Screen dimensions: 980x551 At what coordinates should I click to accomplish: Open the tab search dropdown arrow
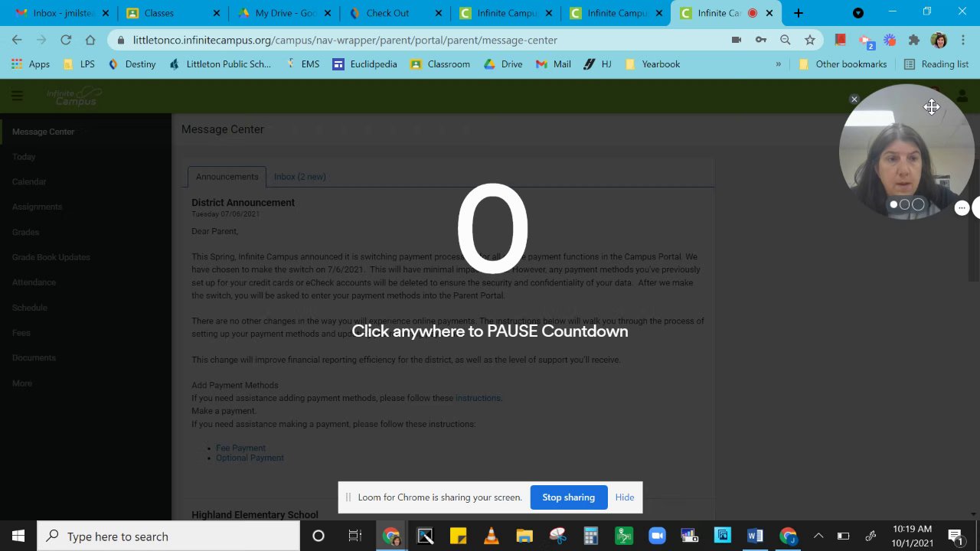[858, 13]
